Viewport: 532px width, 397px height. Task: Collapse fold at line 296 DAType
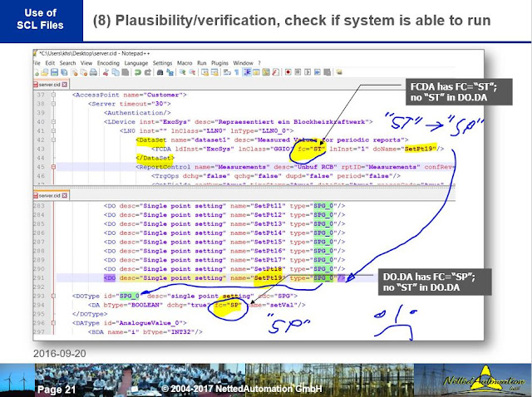click(53, 323)
